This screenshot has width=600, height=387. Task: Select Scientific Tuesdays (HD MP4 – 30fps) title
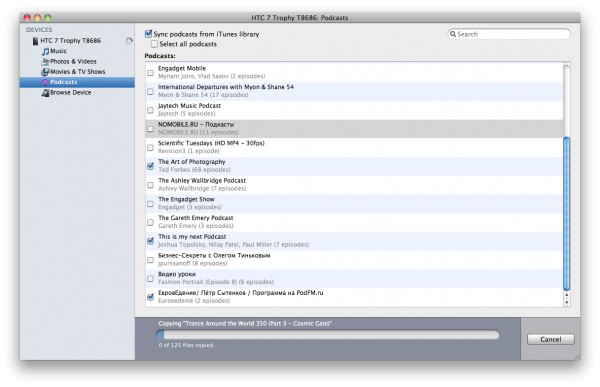click(x=211, y=143)
